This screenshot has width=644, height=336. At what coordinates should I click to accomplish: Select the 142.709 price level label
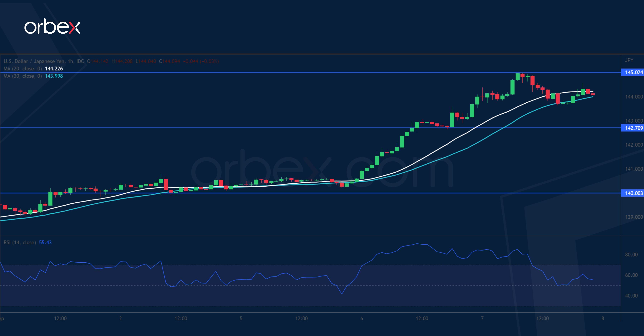click(x=628, y=128)
